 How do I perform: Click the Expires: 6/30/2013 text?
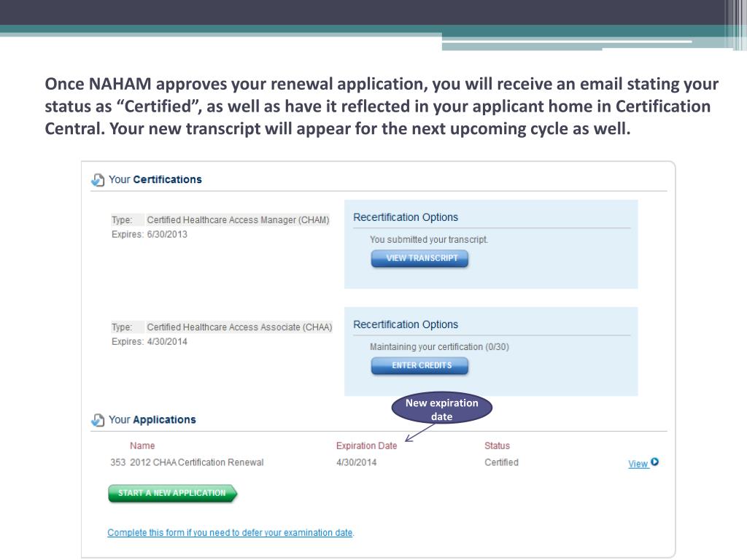[x=149, y=234]
